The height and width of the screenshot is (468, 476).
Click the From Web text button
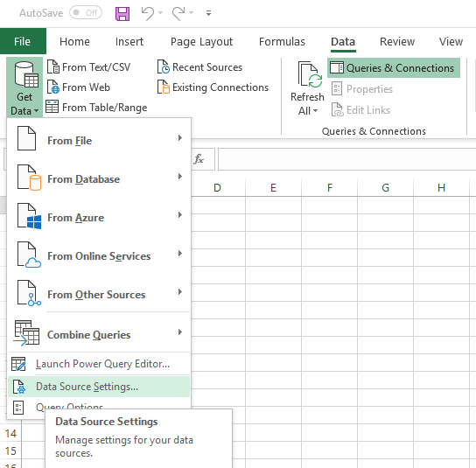[86, 87]
